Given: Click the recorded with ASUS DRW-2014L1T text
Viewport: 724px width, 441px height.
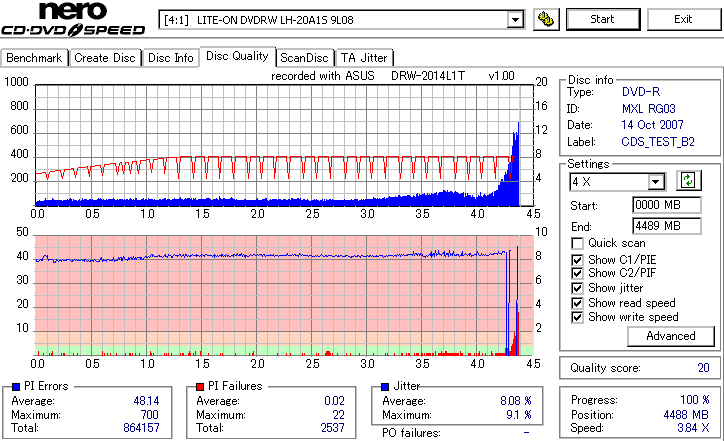Looking at the screenshot, I should 368,76.
